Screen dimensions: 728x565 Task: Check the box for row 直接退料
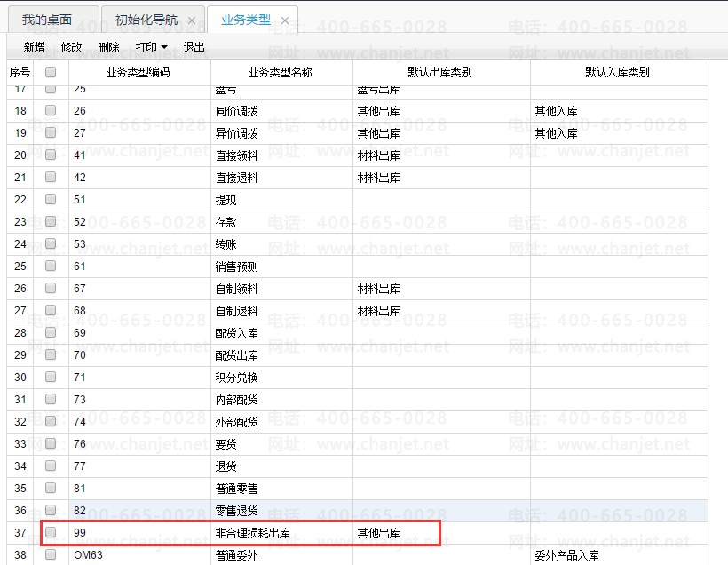click(51, 177)
